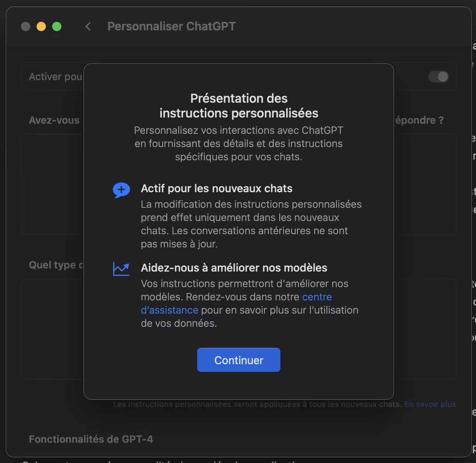Image resolution: width=476 pixels, height=463 pixels.
Task: Click the chat bubble plus icon
Action: (x=121, y=190)
